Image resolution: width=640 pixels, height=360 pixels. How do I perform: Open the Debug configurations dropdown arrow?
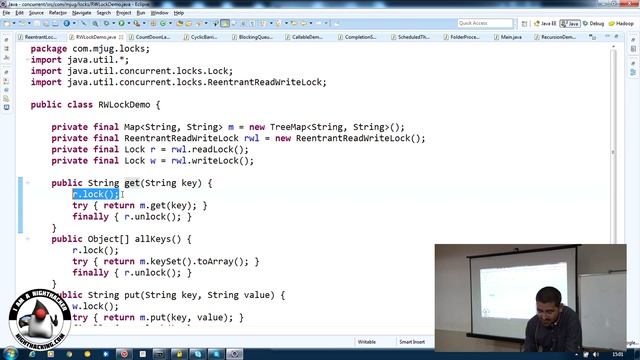pos(113,23)
